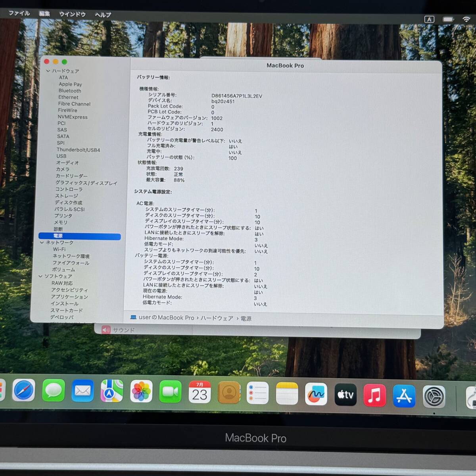
Task: Select ファイアウォール in the sidebar
Action: [x=71, y=263]
